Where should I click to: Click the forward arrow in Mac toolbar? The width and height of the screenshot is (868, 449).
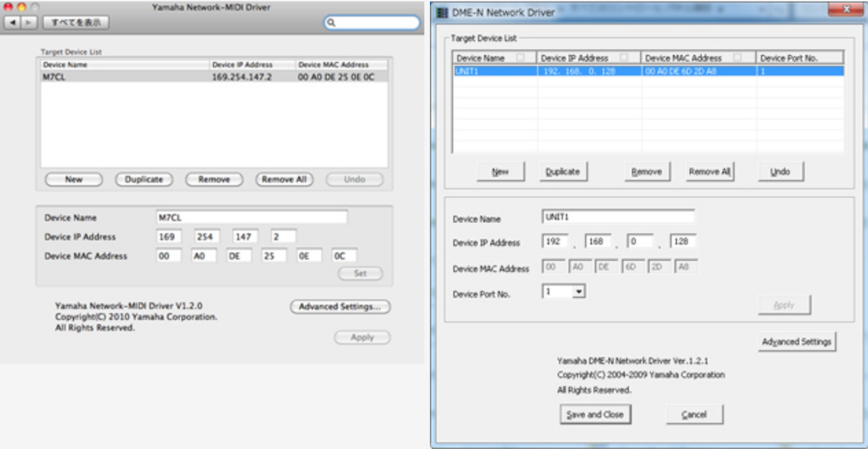click(x=29, y=23)
